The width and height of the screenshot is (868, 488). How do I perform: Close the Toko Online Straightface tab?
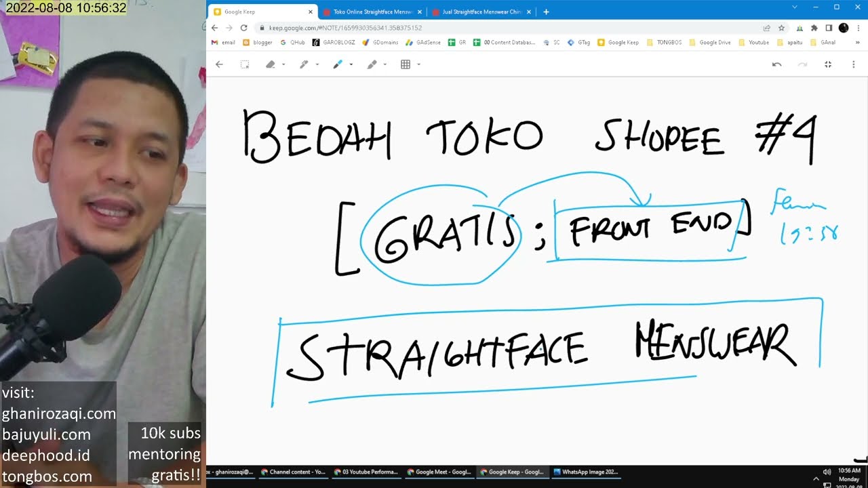(419, 12)
